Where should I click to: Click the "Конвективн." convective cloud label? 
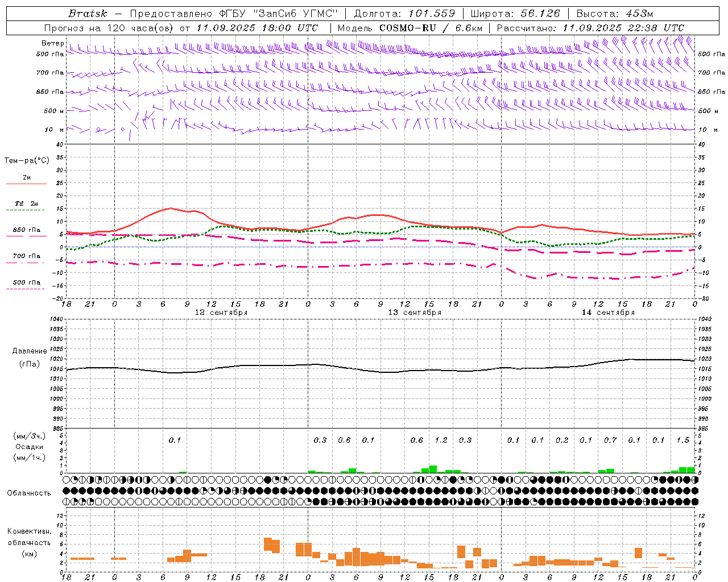point(30,531)
